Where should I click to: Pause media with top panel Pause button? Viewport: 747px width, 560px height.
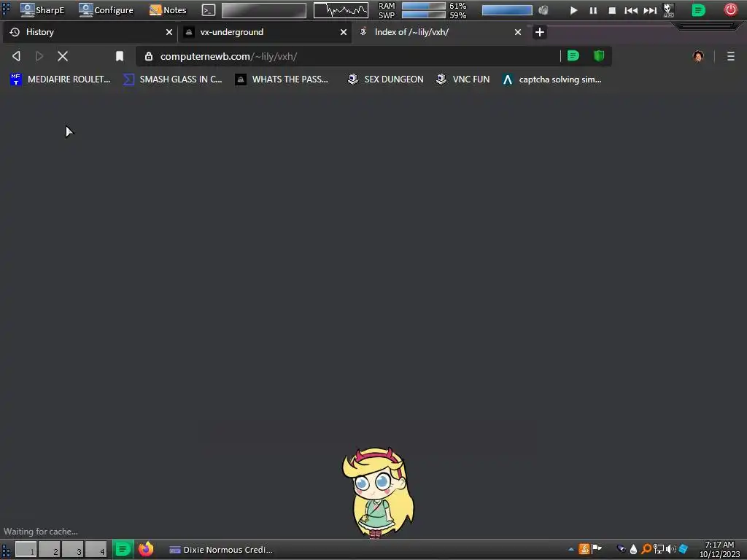[593, 10]
